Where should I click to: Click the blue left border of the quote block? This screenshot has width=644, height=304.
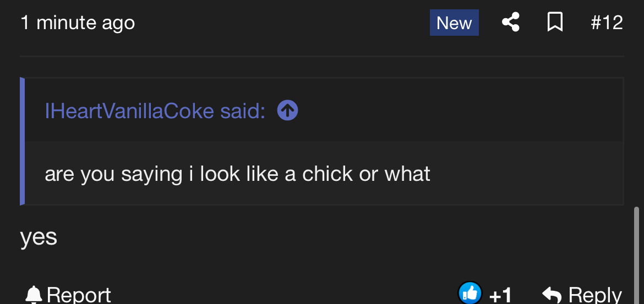point(22,141)
